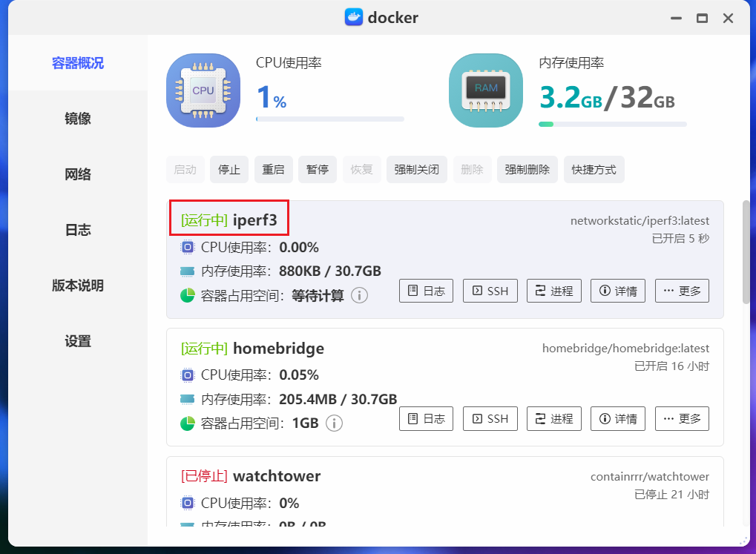This screenshot has height=554, width=756.
Task: Open SSH for the iperf3 container
Action: point(490,291)
